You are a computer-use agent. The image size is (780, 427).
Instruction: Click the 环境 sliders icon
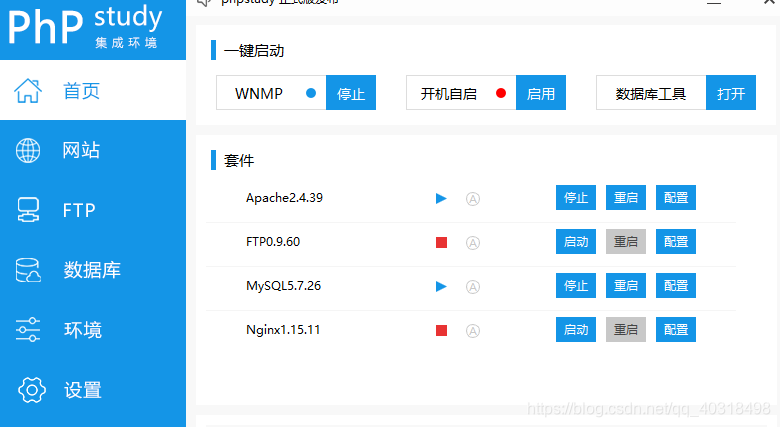(x=28, y=329)
